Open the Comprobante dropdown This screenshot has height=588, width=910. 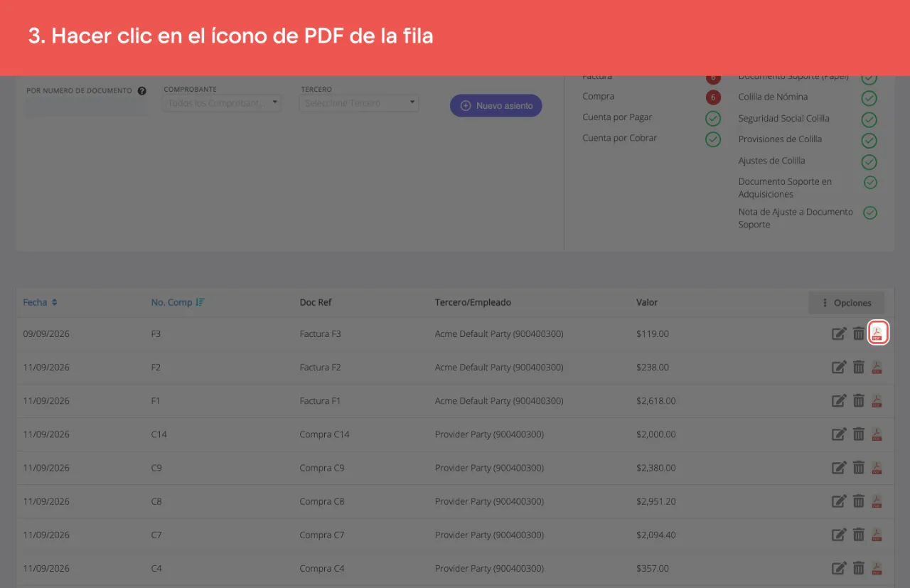pos(222,103)
